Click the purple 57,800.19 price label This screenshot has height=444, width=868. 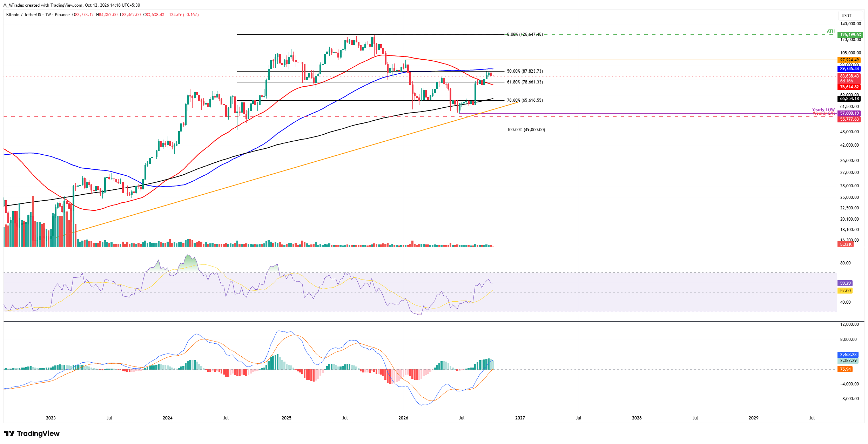pos(849,113)
